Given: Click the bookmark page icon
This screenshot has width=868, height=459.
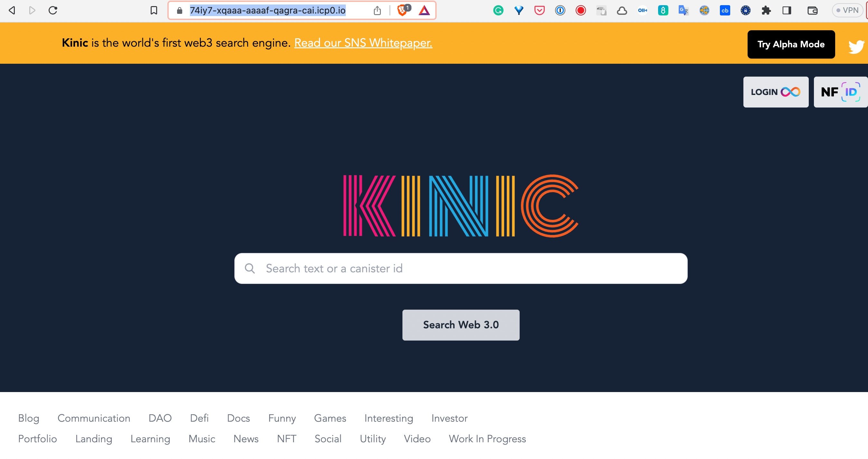Looking at the screenshot, I should pyautogui.click(x=154, y=11).
